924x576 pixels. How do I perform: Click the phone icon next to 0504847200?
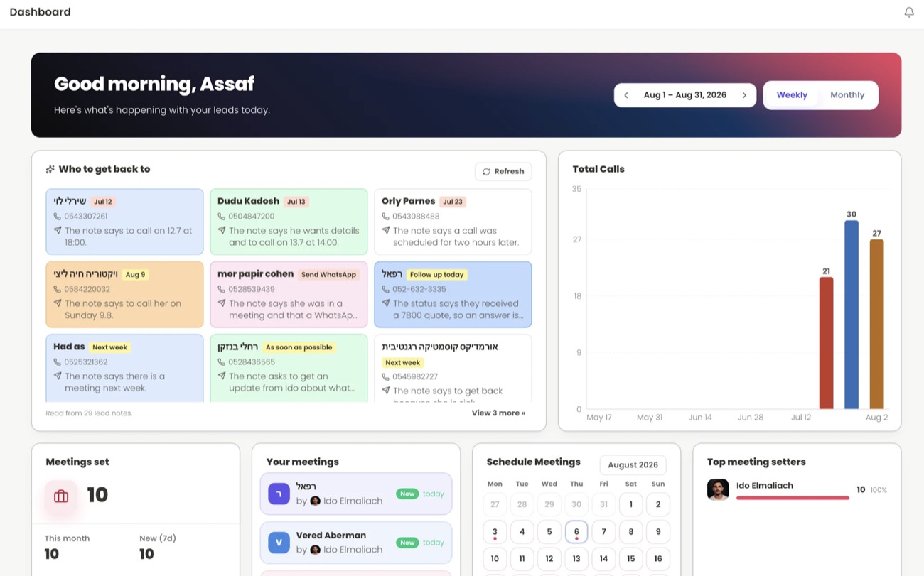click(222, 217)
